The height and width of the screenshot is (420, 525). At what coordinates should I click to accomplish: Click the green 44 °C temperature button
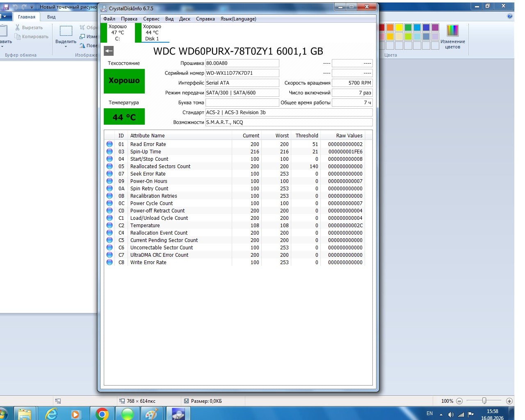pyautogui.click(x=124, y=116)
